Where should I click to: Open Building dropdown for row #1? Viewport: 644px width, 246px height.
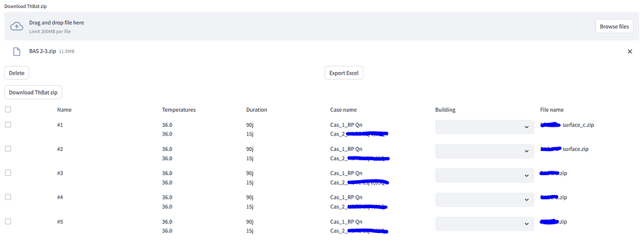[x=484, y=127]
